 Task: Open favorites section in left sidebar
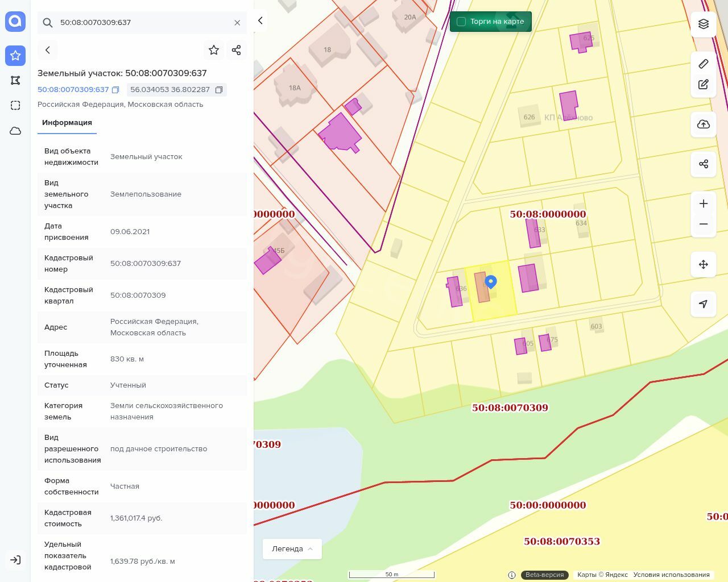pyautogui.click(x=15, y=56)
